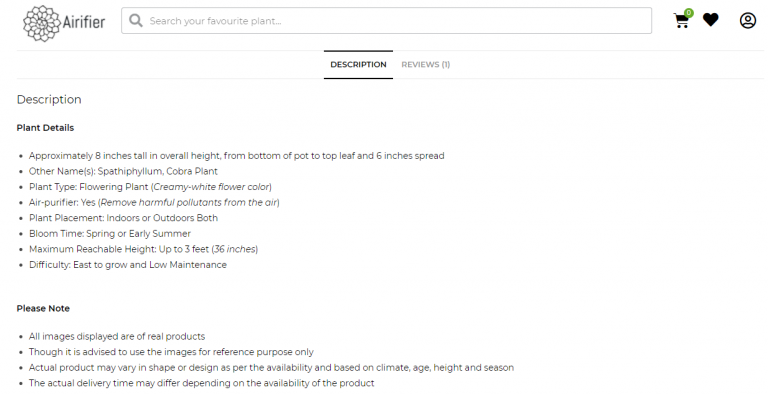
Task: Select the DESCRIPTION tab
Action: point(358,64)
